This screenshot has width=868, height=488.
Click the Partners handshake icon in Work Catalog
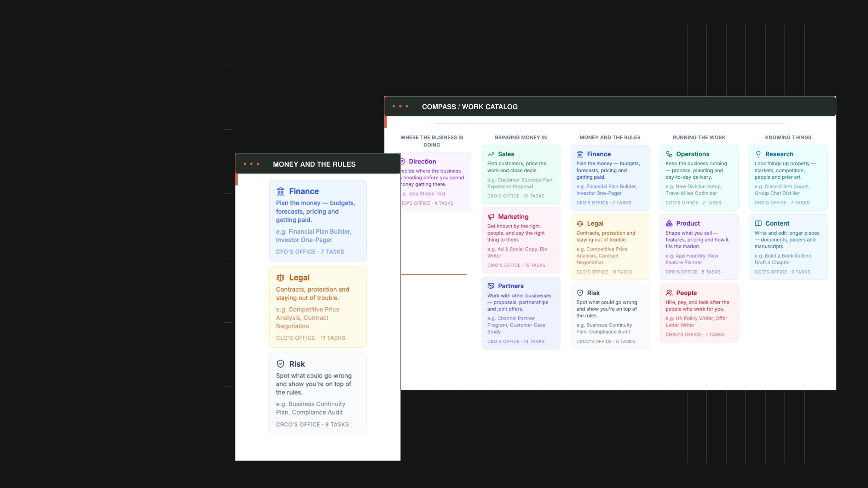pyautogui.click(x=491, y=286)
